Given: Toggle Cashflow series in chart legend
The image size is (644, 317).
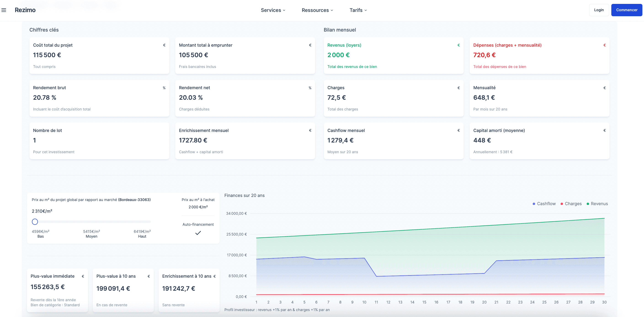Looking at the screenshot, I should tap(544, 204).
